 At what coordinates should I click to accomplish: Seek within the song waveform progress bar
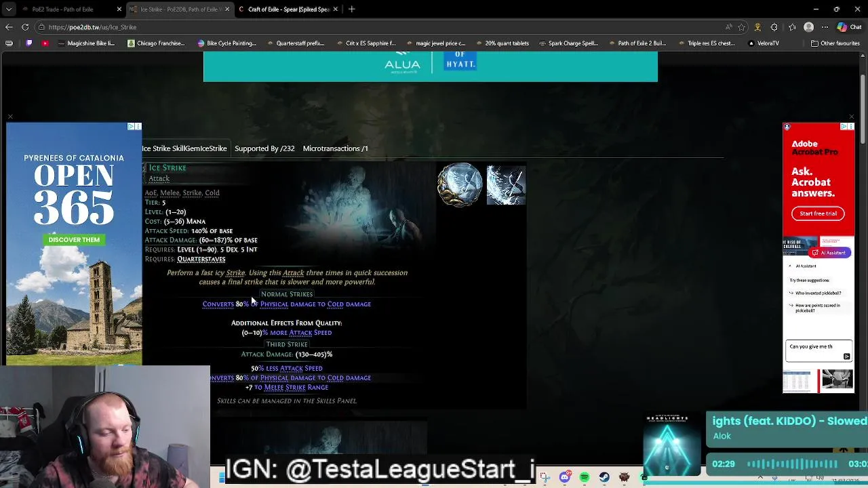pos(792,464)
